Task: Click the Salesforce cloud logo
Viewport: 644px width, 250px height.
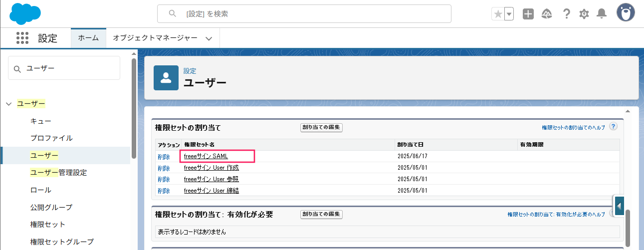Action: click(25, 13)
